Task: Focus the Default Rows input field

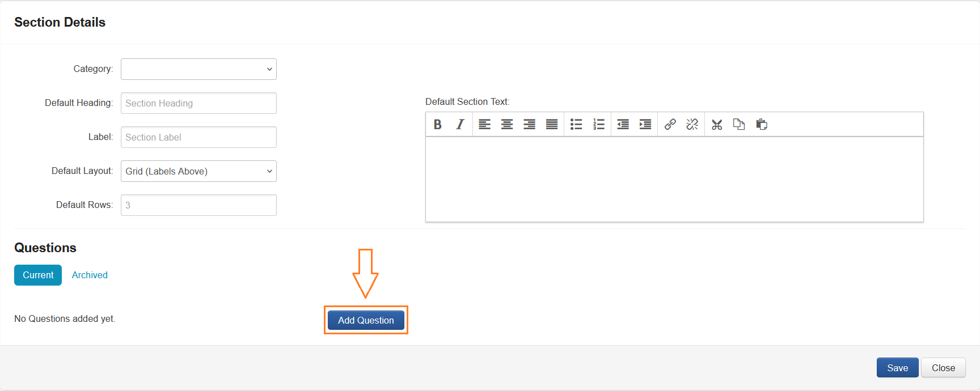Action: point(198,205)
